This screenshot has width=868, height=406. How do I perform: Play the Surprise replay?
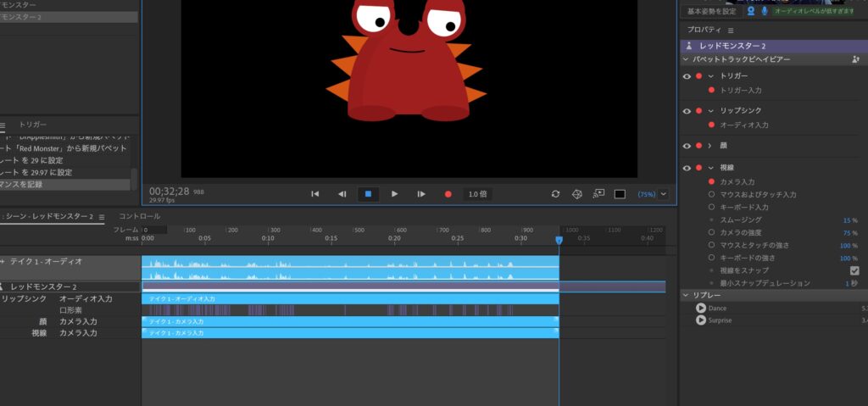point(701,320)
